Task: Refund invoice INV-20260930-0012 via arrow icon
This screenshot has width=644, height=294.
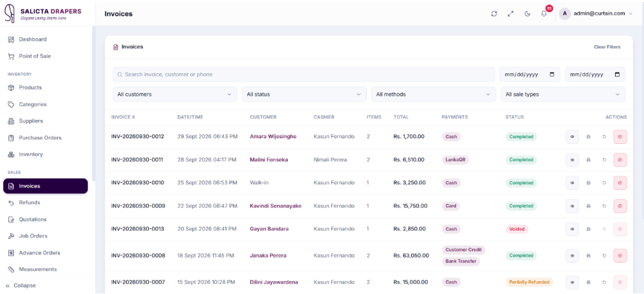Action: [604, 137]
